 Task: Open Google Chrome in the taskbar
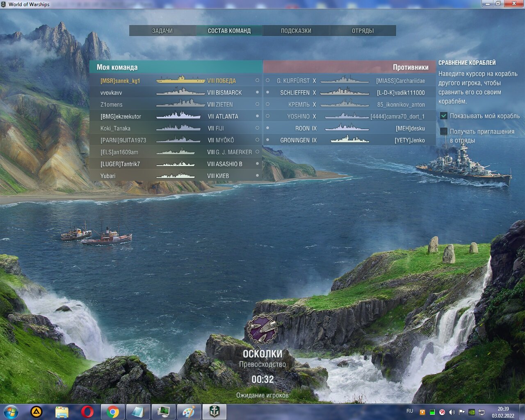coord(113,411)
